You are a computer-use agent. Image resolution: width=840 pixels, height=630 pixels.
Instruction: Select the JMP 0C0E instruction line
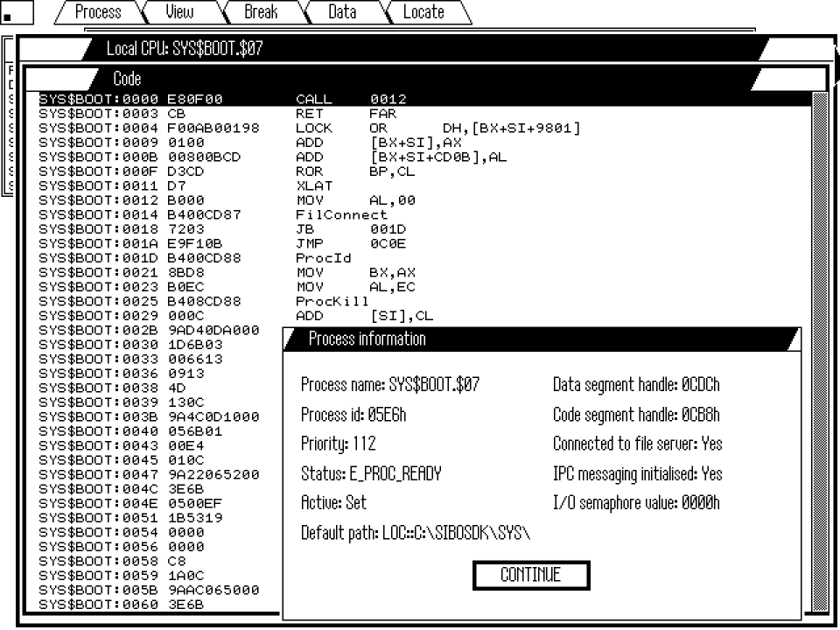click(x=350, y=243)
